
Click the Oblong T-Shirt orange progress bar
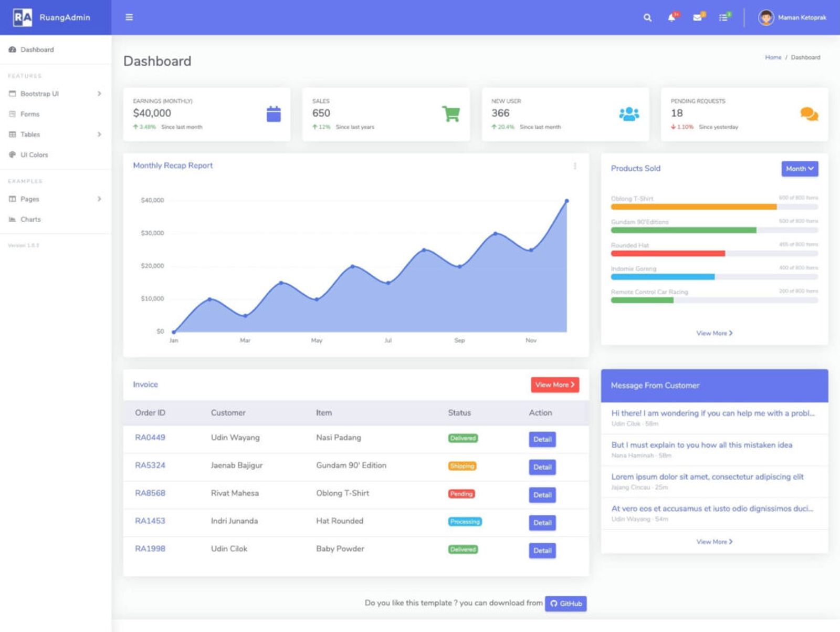click(x=694, y=207)
